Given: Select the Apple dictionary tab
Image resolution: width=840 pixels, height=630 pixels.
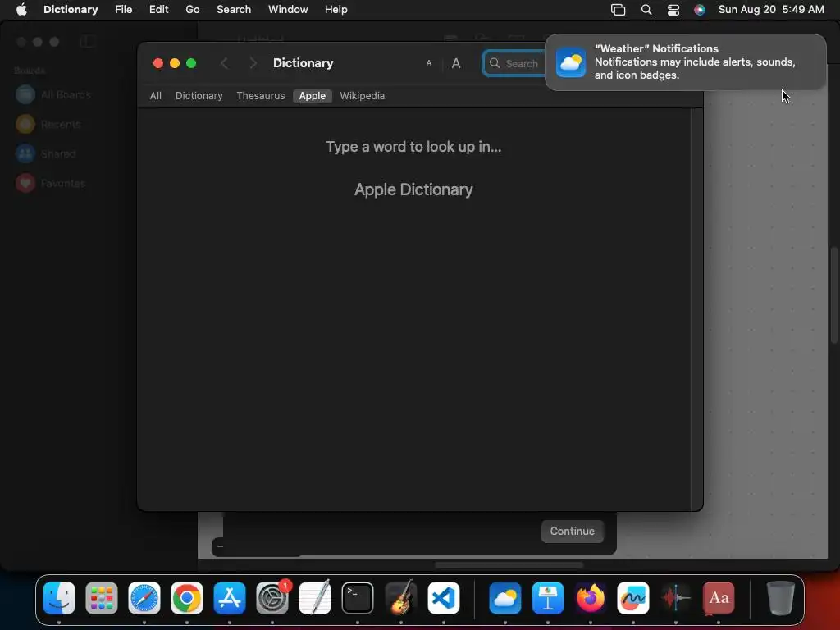Looking at the screenshot, I should point(313,96).
